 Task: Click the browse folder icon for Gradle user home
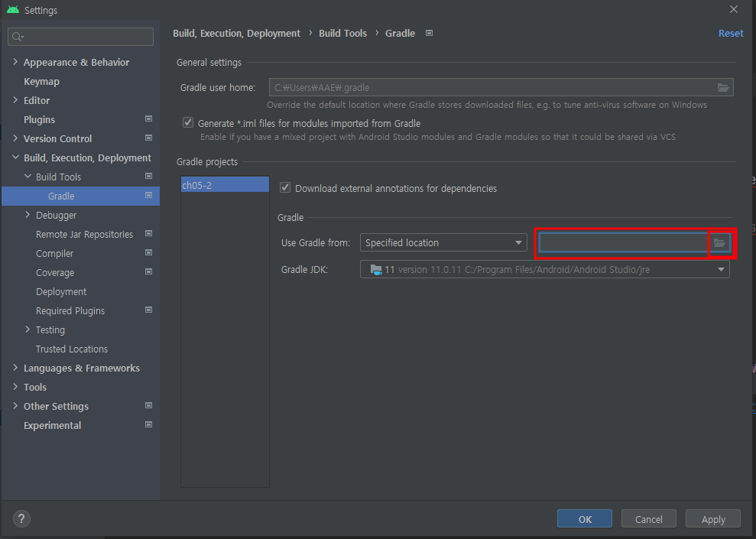coord(722,87)
